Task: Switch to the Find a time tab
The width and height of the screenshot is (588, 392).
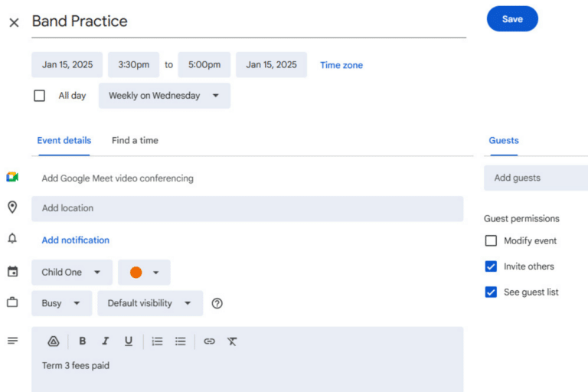Action: (x=135, y=140)
